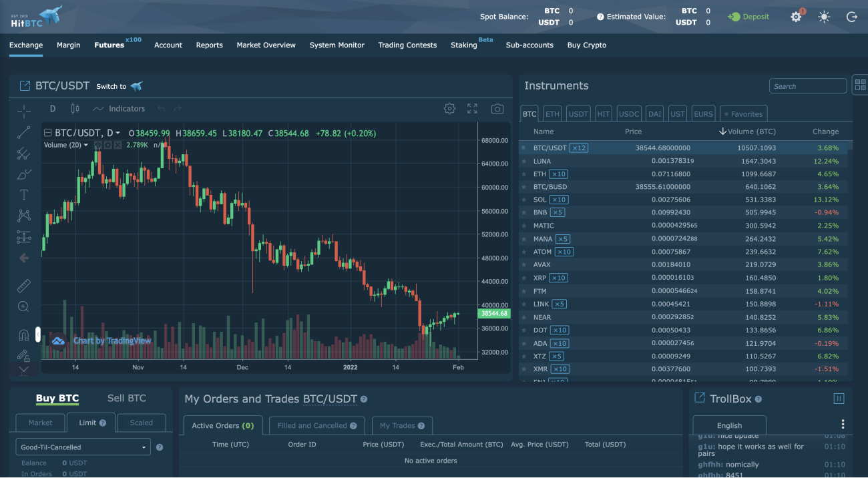Toggle favorite star for SOL row
The height and width of the screenshot is (478, 868).
click(524, 200)
